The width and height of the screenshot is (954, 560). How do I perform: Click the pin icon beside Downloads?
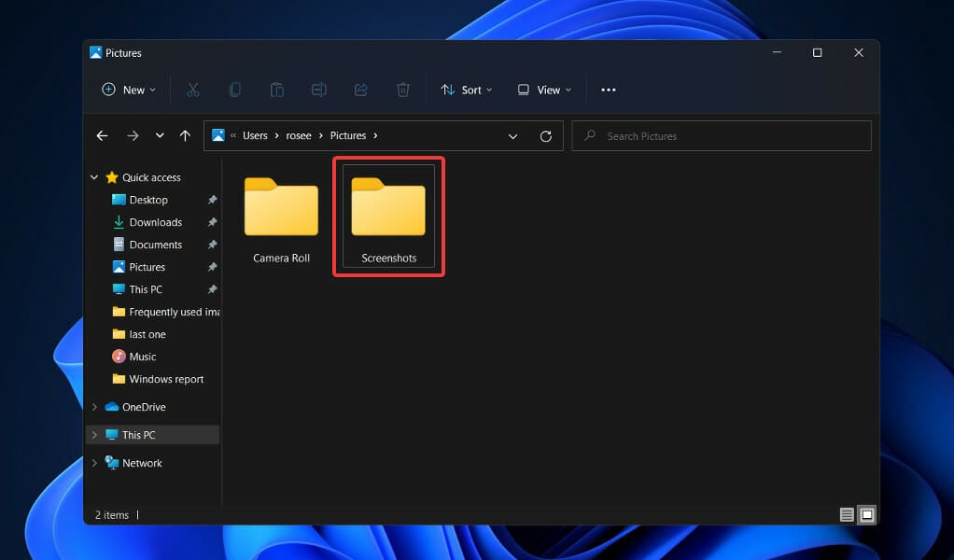[212, 222]
